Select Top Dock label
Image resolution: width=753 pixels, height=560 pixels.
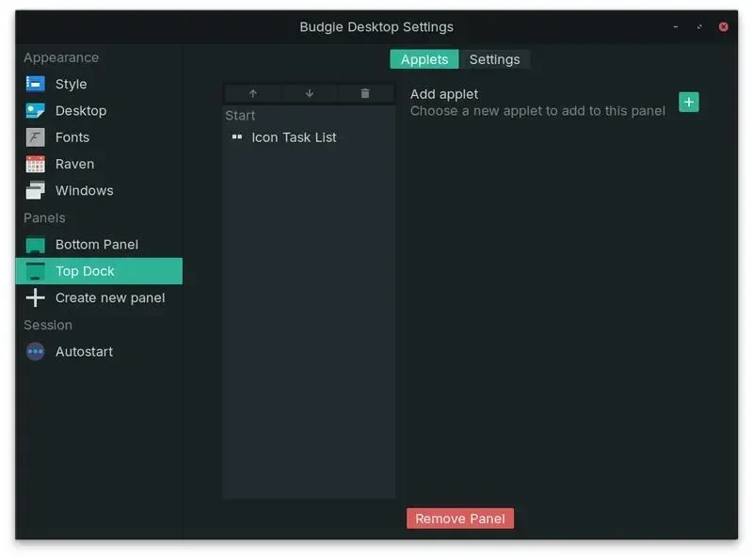[85, 271]
